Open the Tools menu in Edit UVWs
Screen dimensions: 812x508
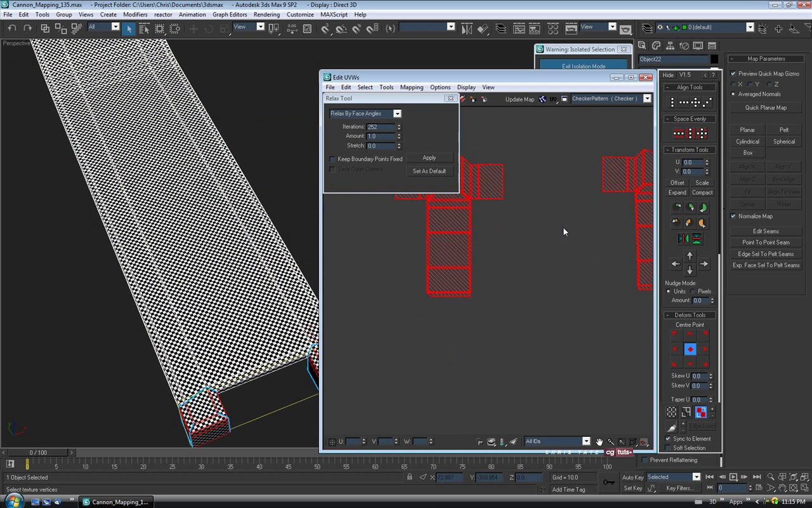pos(386,88)
